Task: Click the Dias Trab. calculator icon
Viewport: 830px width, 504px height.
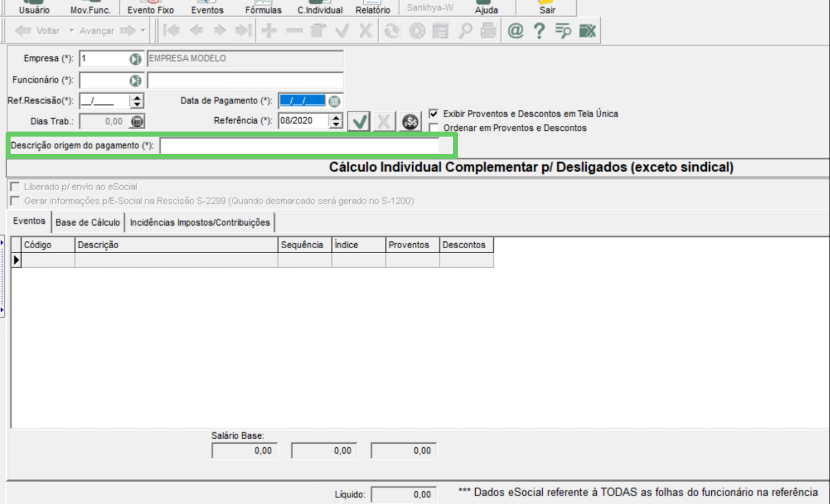Action: [x=137, y=121]
